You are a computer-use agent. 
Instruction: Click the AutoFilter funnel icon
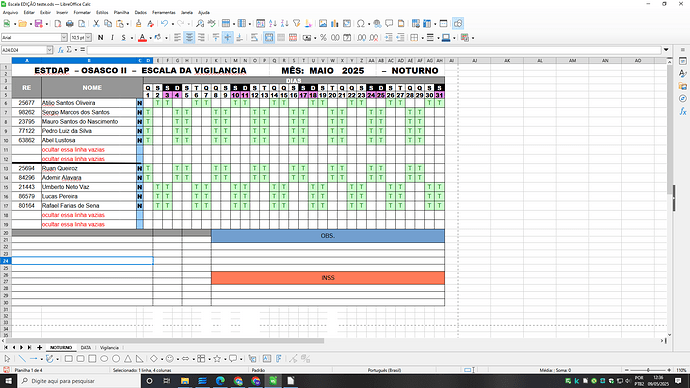(297, 24)
